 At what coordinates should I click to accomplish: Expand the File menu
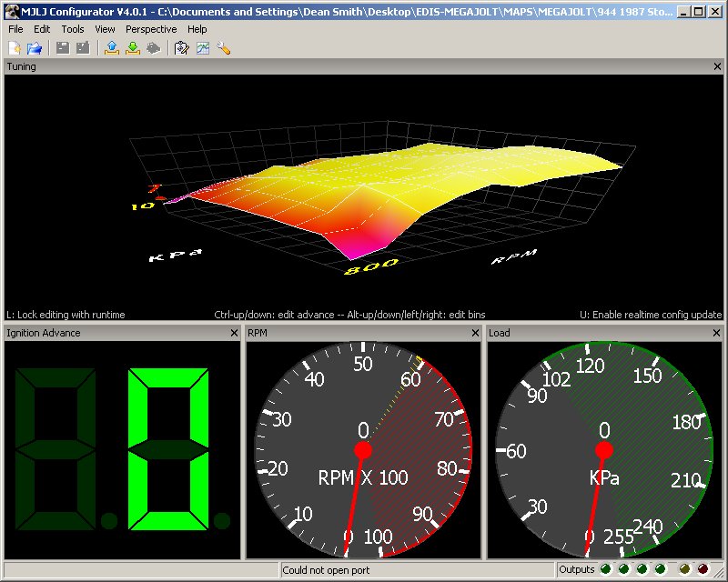coord(15,29)
